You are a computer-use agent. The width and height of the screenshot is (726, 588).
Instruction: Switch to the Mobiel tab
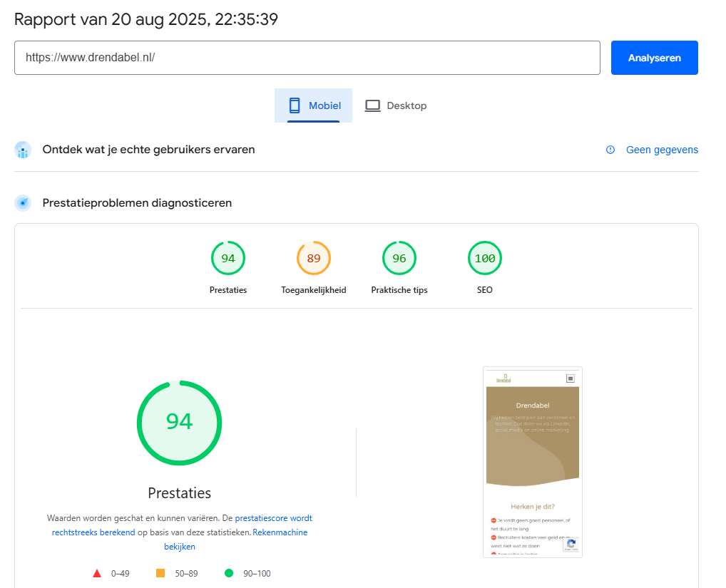coord(313,105)
